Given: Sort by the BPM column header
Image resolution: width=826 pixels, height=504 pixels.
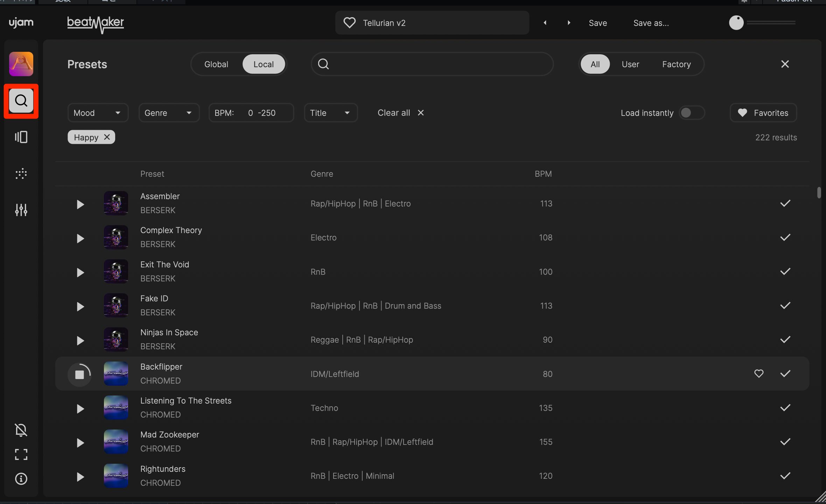Looking at the screenshot, I should click(543, 174).
